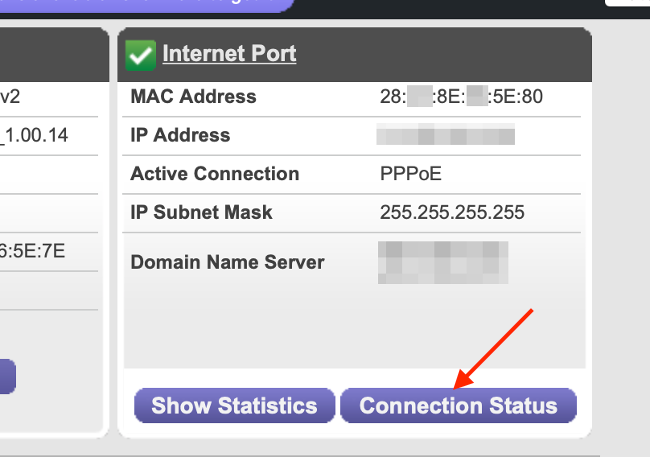Viewport: 650px width, 457px height.
Task: Click the v2 text in left panel
Action: click(x=10, y=97)
